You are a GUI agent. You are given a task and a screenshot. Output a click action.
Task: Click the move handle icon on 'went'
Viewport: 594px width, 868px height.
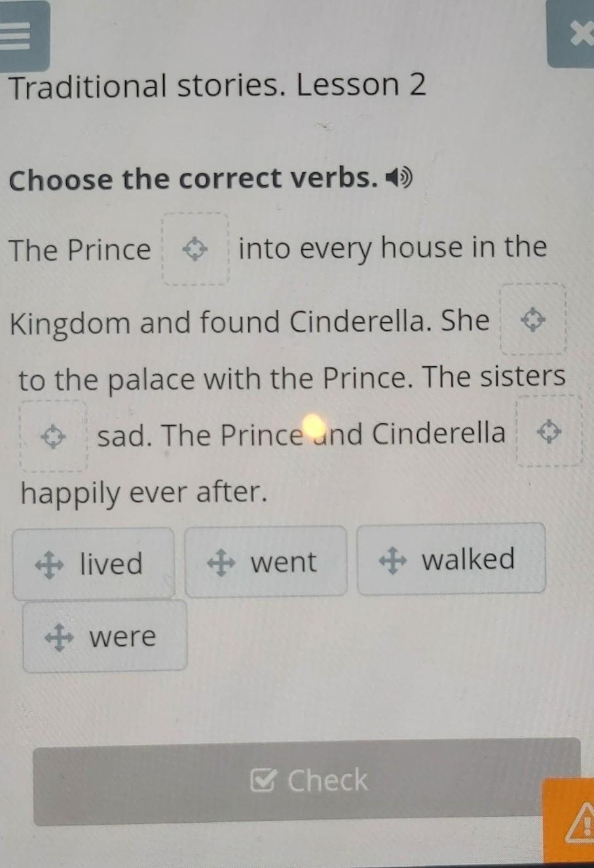click(221, 563)
